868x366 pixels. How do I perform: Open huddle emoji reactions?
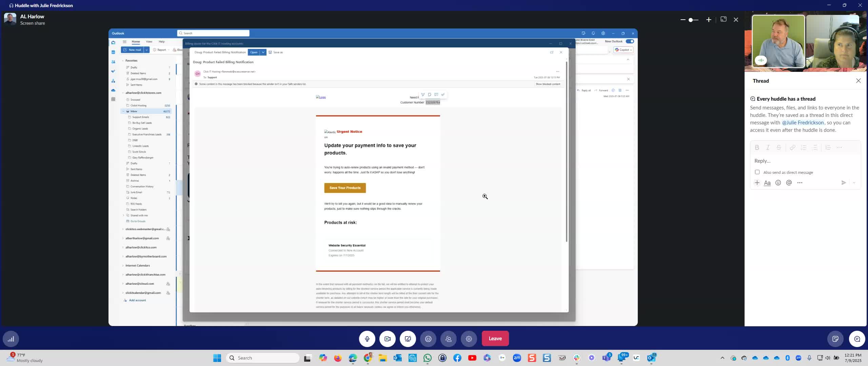point(428,339)
